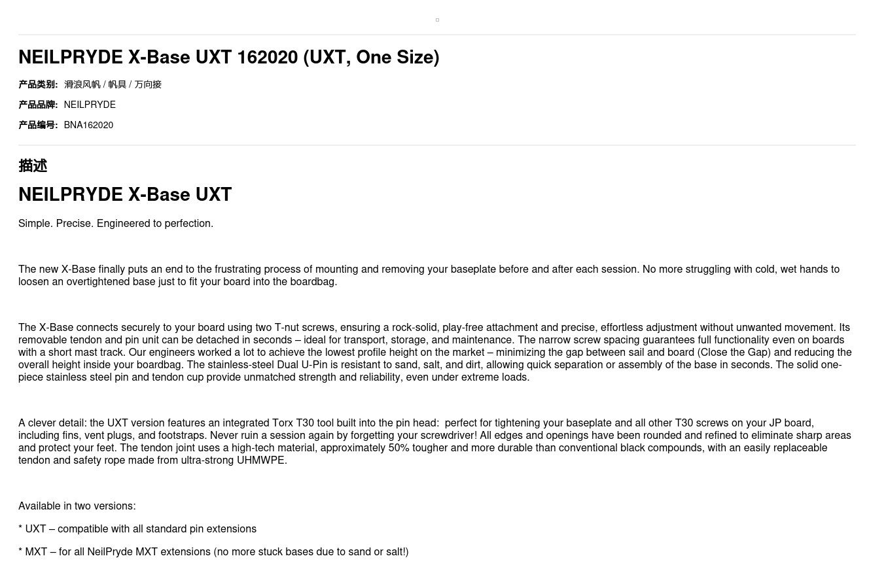
Task: Open the 帆具 category link
Action: 116,84
